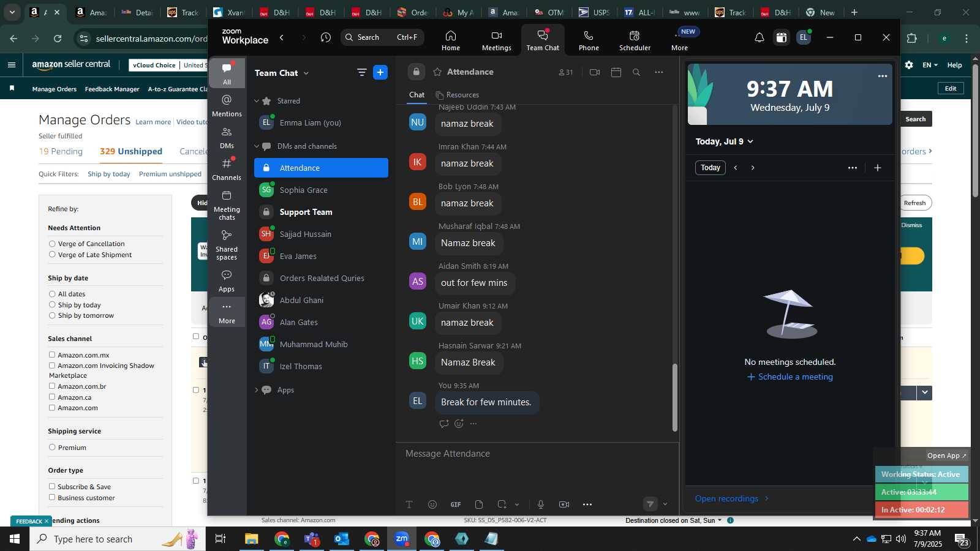Viewport: 980px width, 551px height.
Task: Attach a file in the message composer
Action: (479, 504)
